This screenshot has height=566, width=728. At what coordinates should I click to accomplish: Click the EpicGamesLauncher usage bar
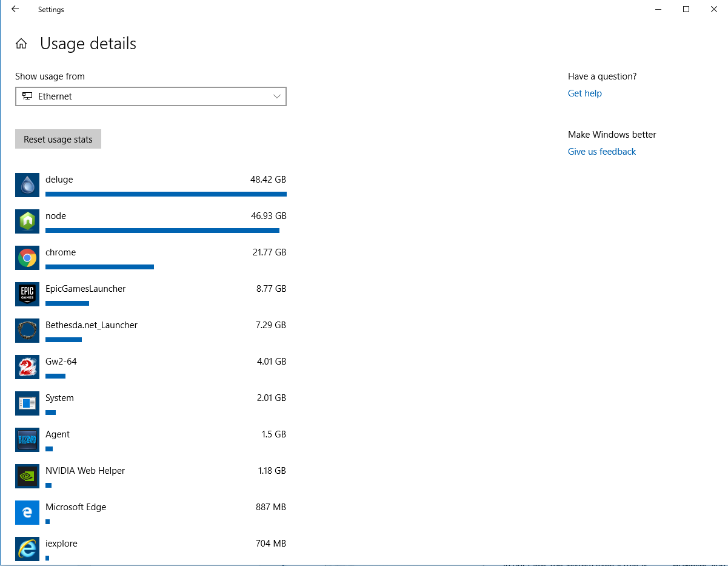(67, 303)
